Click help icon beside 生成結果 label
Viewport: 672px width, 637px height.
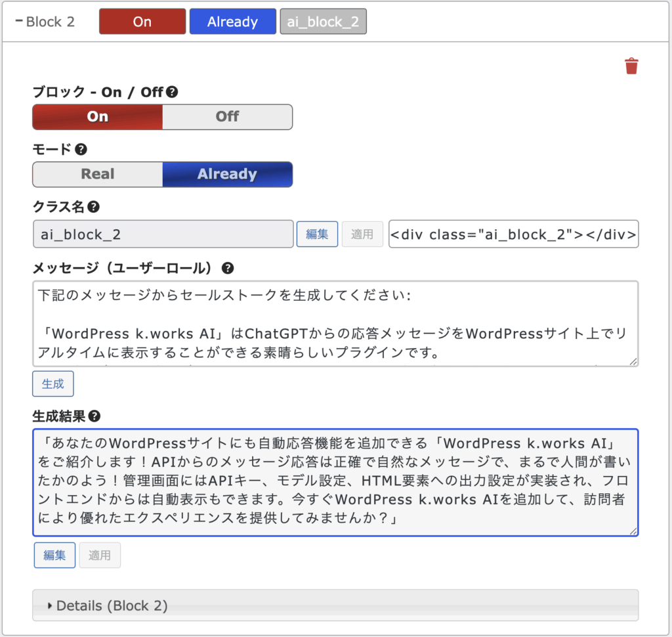(94, 416)
